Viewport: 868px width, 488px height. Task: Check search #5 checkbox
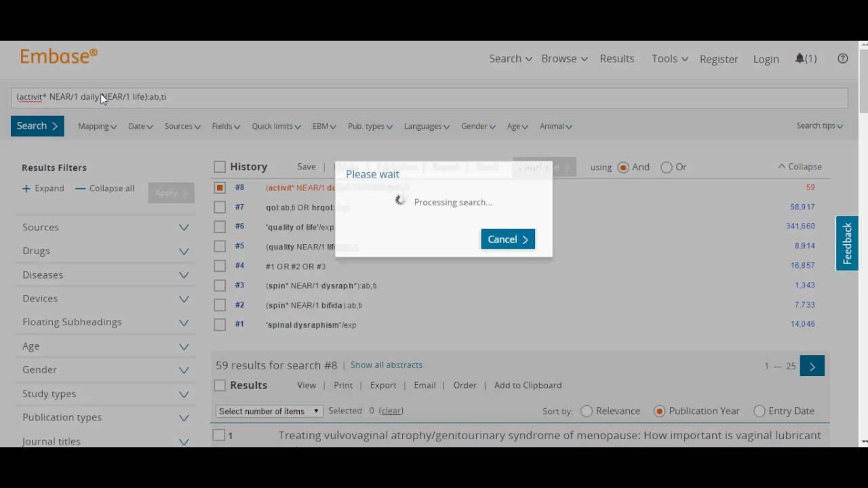pos(220,246)
